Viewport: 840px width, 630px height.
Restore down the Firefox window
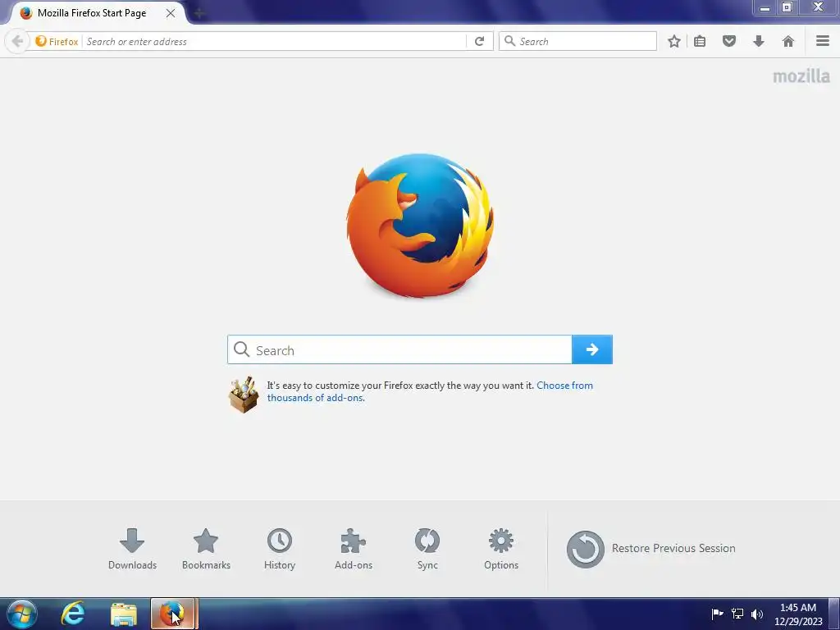(787, 7)
